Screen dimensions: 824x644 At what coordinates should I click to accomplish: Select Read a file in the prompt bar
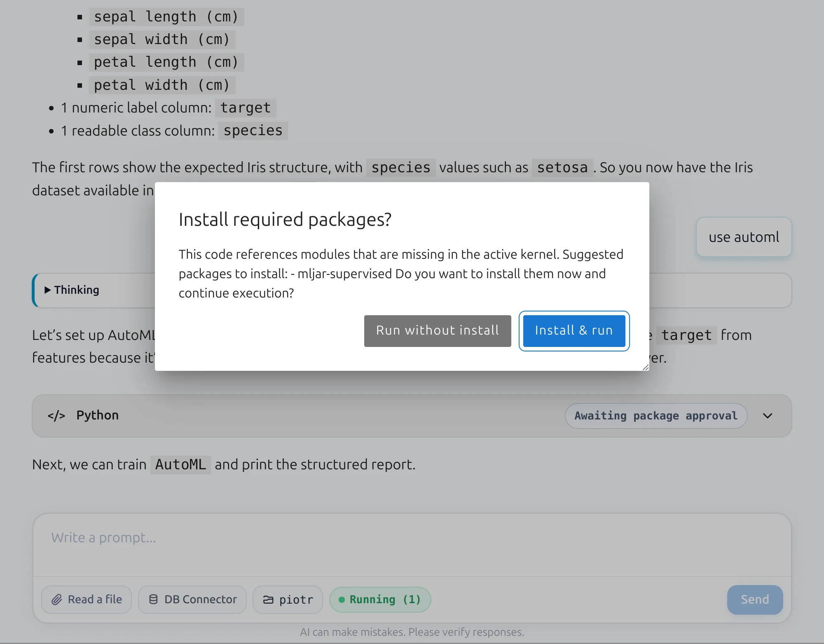(x=86, y=600)
